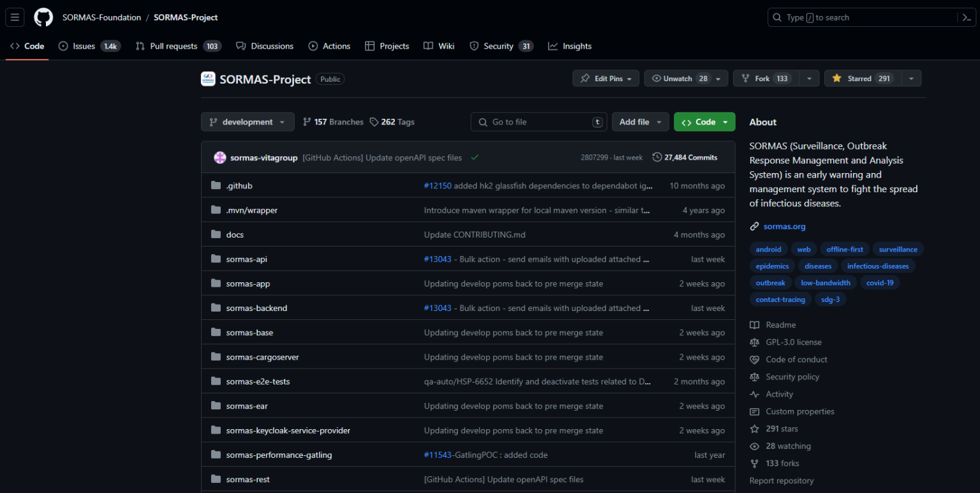Viewport: 980px width, 493px height.
Task: Open the sormas-performance-gatling folder name
Action: [279, 455]
